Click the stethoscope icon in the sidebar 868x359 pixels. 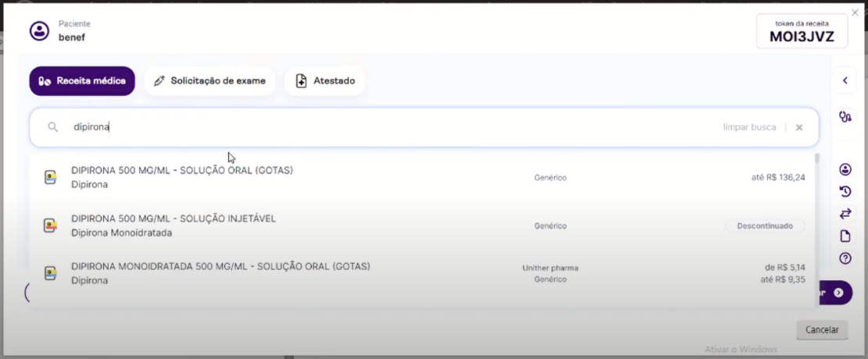[845, 117]
